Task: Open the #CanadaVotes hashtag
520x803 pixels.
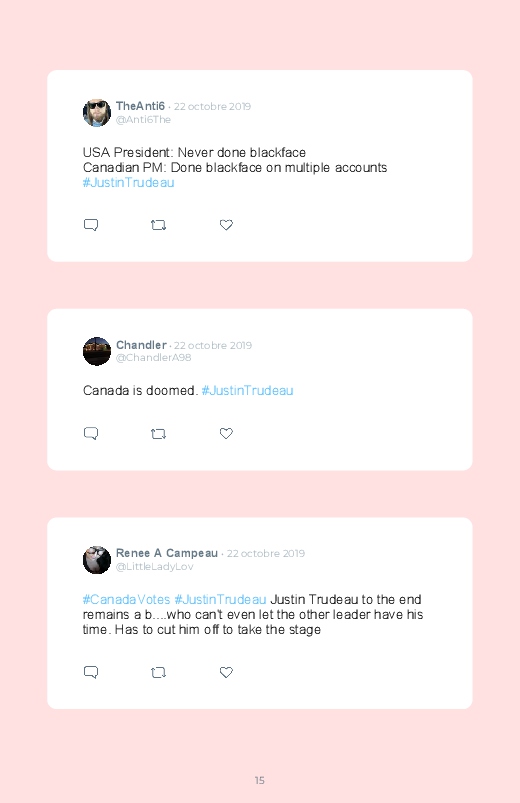Action: 127,600
